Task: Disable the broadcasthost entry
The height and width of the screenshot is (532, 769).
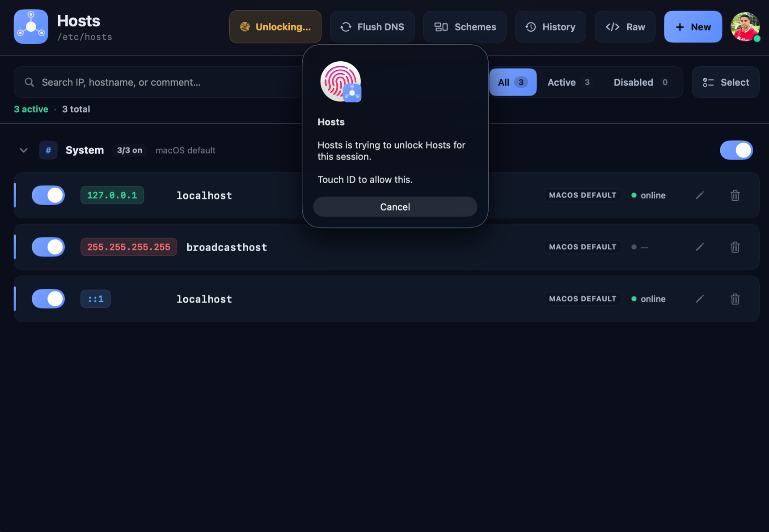Action: (x=48, y=247)
